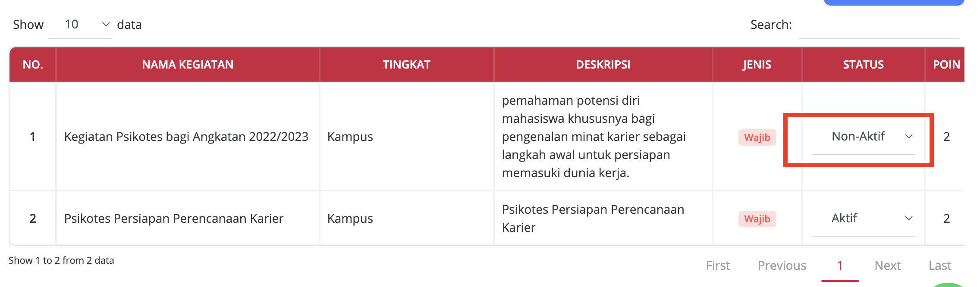The image size is (980, 287).
Task: Sort by STATUS column header
Action: coord(863,65)
